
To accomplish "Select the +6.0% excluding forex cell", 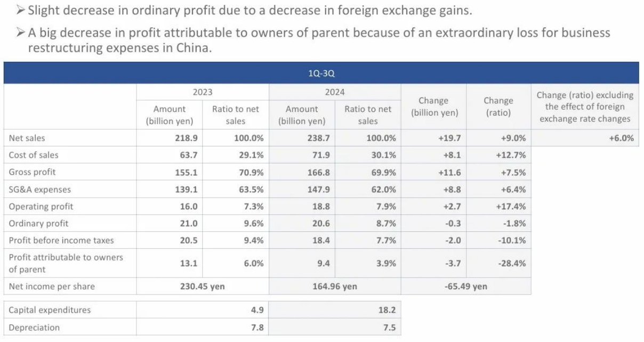I will point(622,138).
